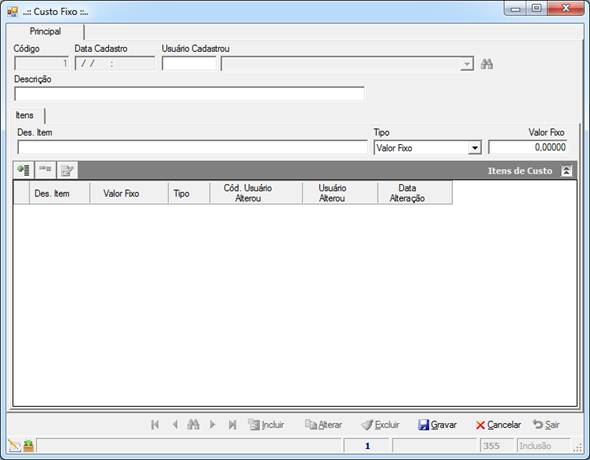Go to the first record with the navigation arrow

(x=155, y=425)
